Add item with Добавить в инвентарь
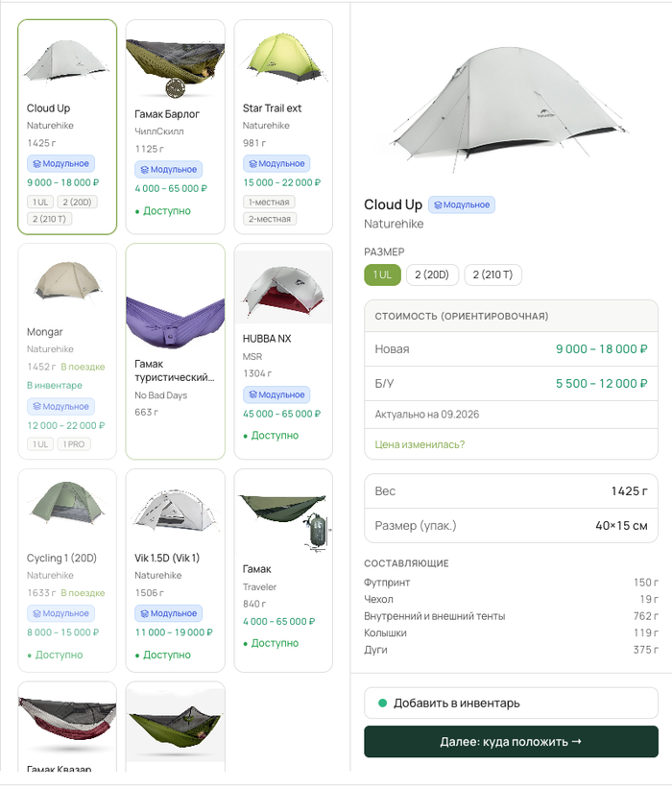Image resolution: width=672 pixels, height=787 pixels. pos(511,703)
